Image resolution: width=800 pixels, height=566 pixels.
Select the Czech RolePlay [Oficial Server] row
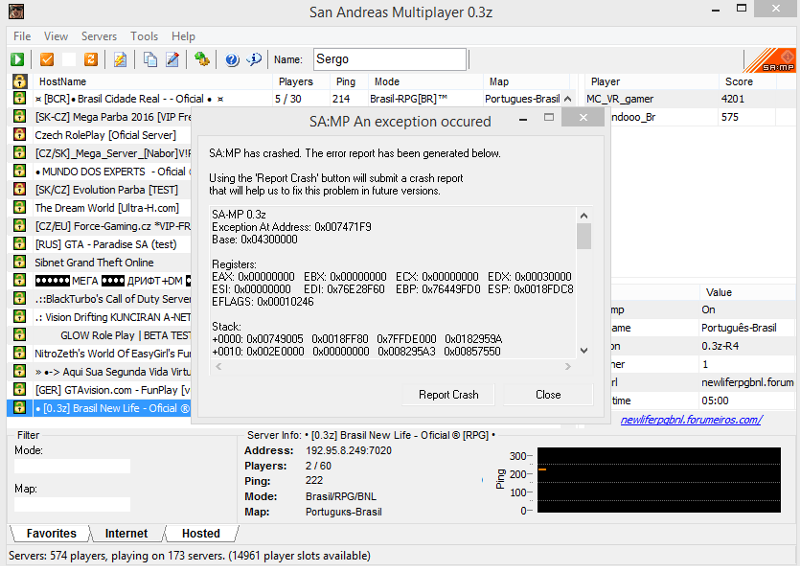click(x=105, y=135)
